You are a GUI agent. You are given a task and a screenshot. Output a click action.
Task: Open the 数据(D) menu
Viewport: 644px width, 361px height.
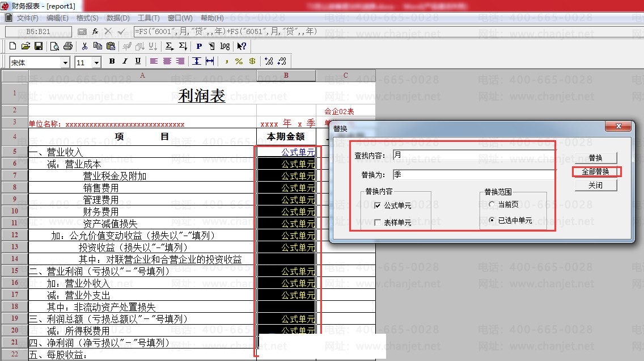tap(118, 18)
